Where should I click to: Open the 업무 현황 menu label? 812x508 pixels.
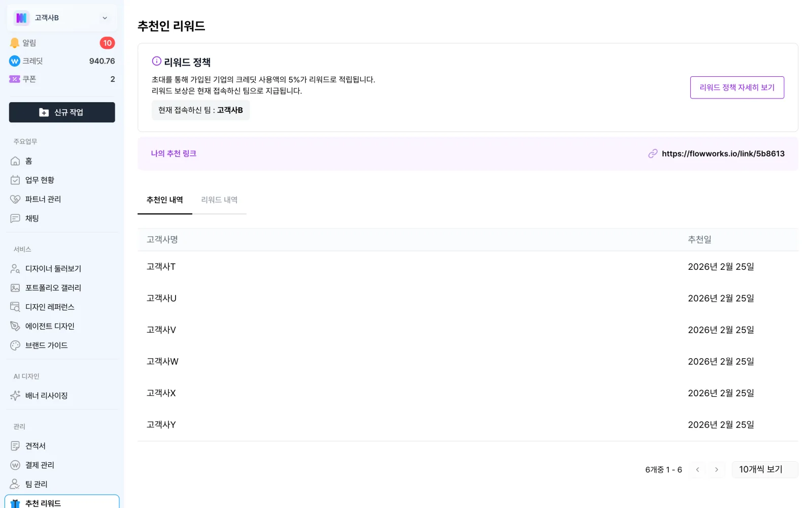40,180
